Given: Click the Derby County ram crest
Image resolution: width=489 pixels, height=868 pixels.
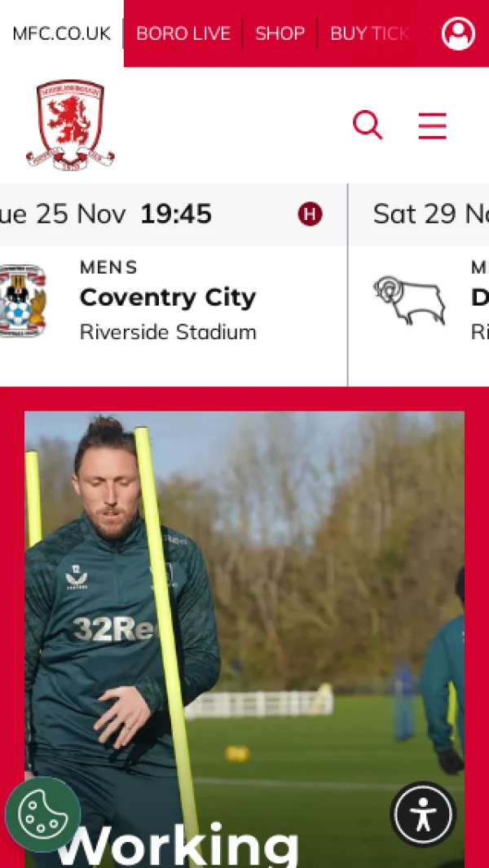Looking at the screenshot, I should click(x=410, y=301).
